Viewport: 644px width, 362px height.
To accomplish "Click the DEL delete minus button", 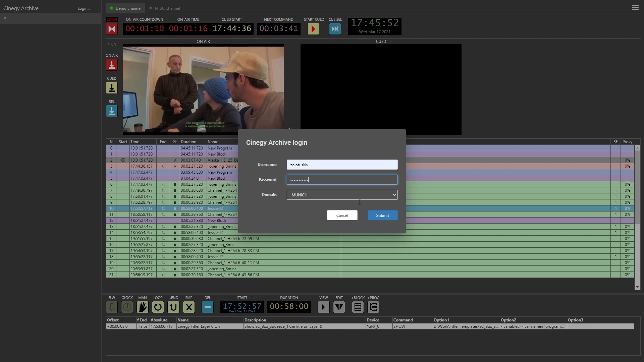I will click(208, 307).
